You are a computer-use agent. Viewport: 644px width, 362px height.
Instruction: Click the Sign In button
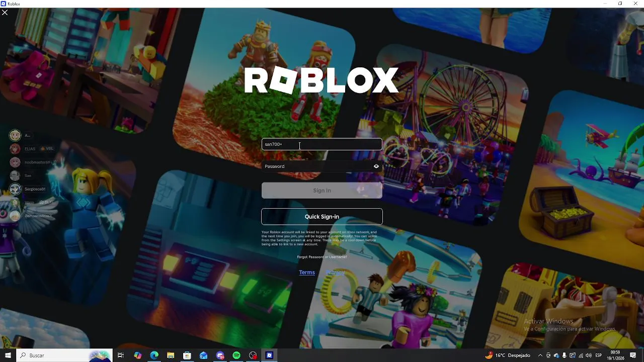pyautogui.click(x=321, y=191)
